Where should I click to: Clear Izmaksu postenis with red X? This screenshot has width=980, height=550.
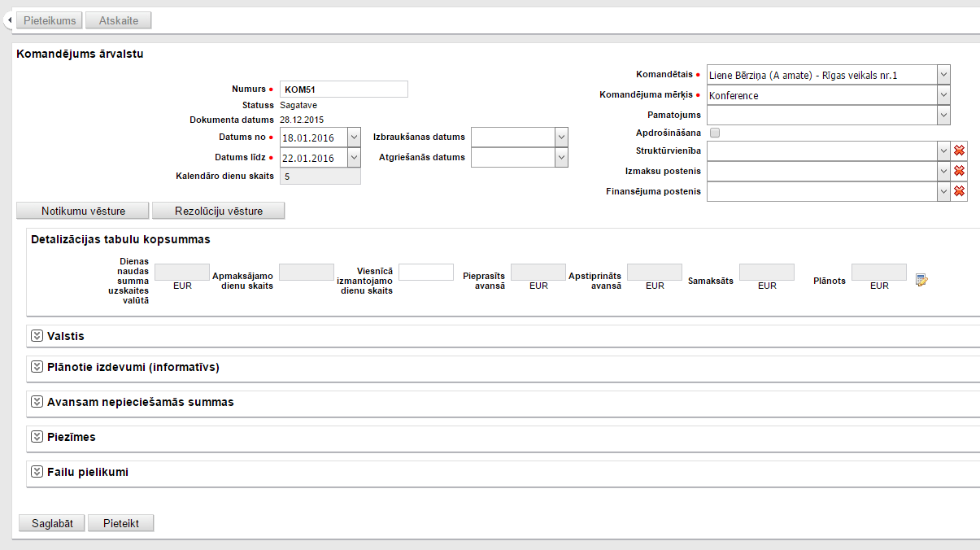coord(959,171)
